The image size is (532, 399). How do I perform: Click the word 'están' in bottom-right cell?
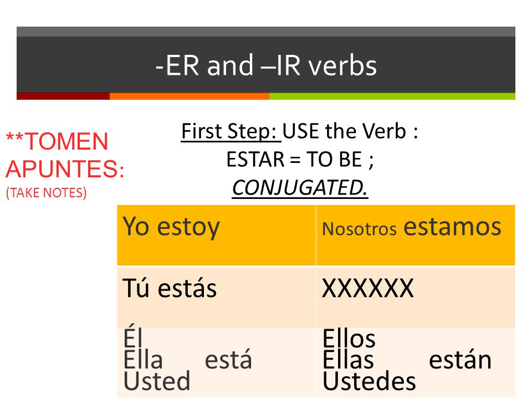click(x=460, y=360)
